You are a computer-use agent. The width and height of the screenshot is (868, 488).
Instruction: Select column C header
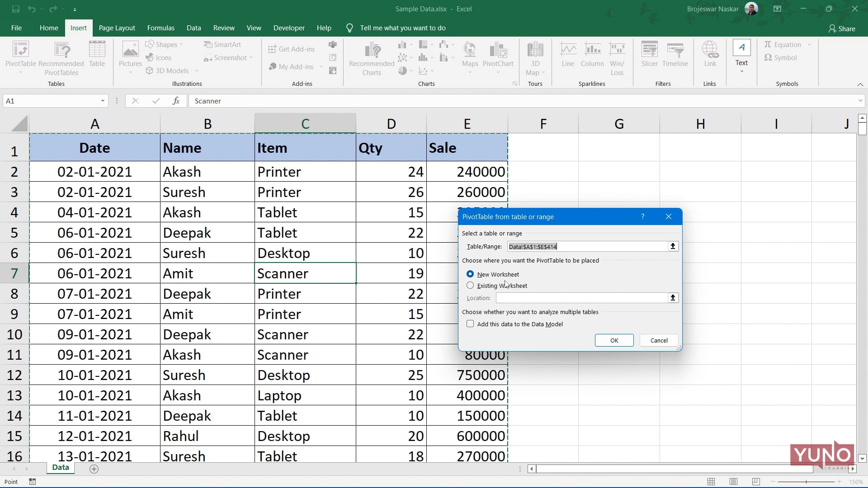[x=305, y=123]
